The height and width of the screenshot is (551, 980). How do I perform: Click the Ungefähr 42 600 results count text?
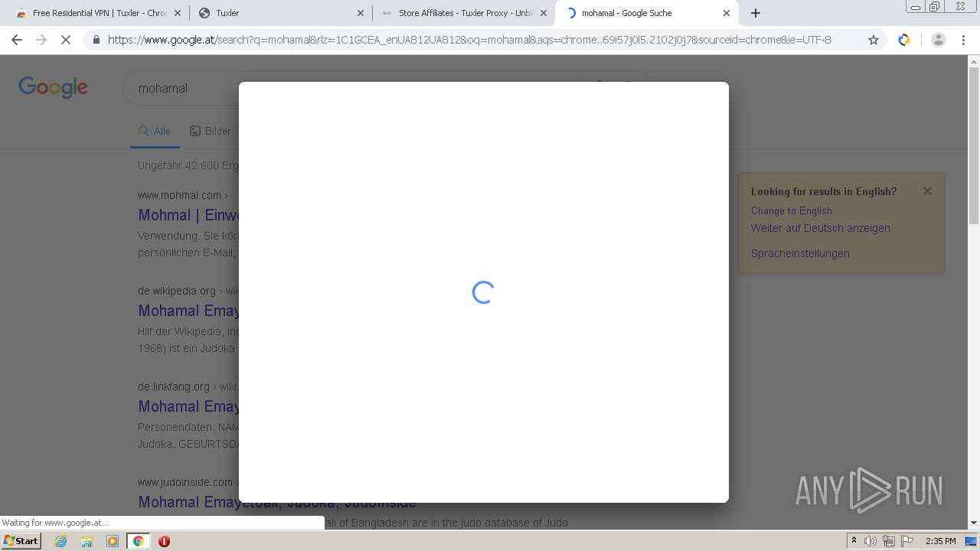pos(188,165)
